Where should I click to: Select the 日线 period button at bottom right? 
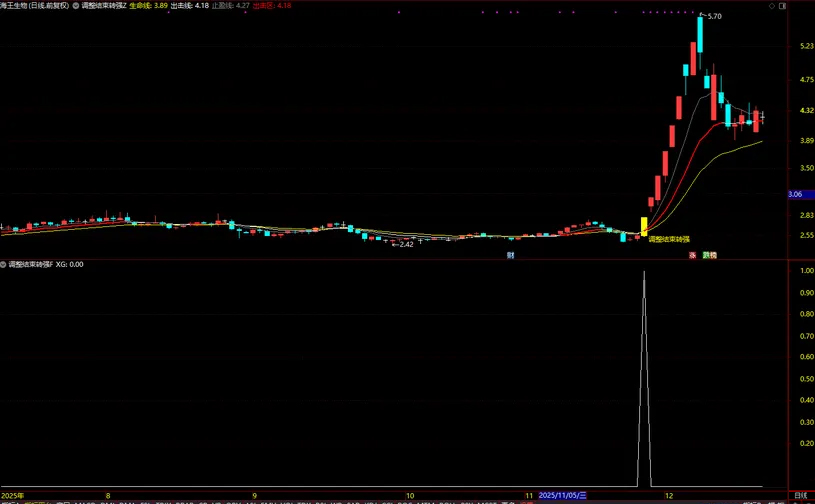click(799, 495)
